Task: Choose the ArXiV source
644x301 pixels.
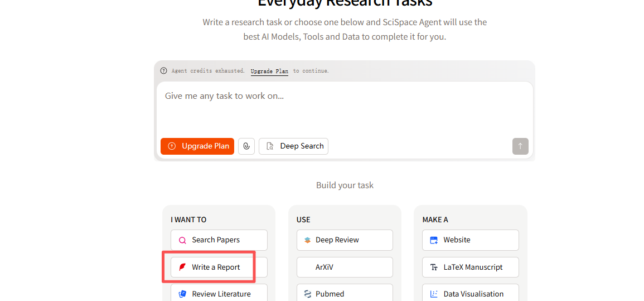Action: pos(345,267)
